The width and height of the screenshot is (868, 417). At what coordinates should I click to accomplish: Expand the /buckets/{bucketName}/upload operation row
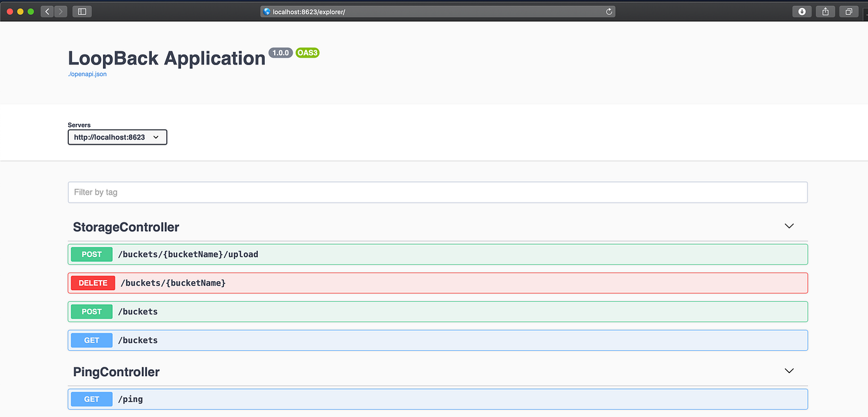click(434, 254)
